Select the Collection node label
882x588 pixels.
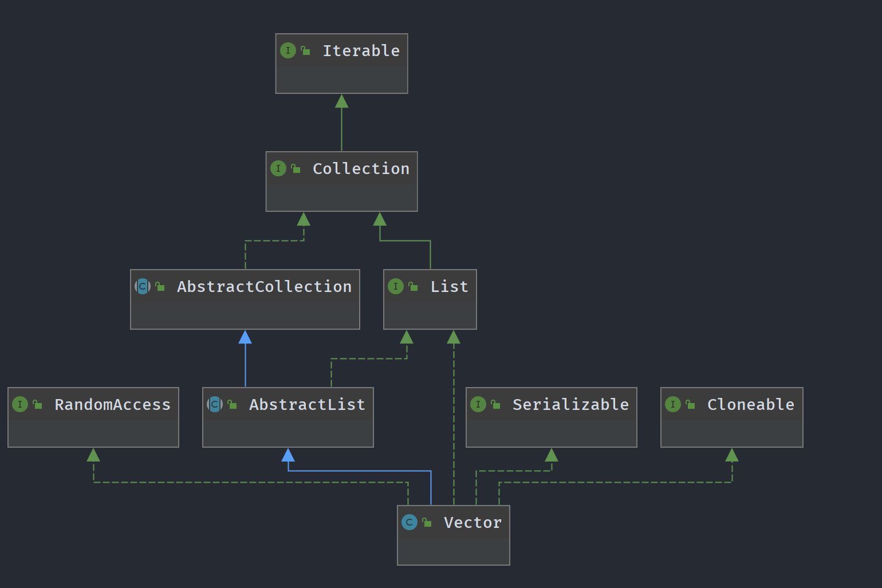(x=361, y=169)
